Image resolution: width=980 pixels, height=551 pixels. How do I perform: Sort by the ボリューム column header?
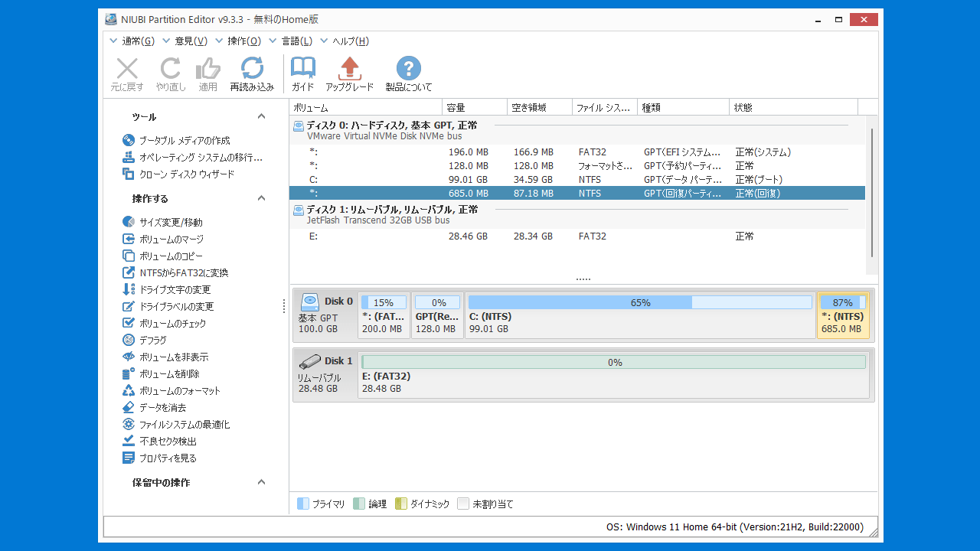[366, 108]
